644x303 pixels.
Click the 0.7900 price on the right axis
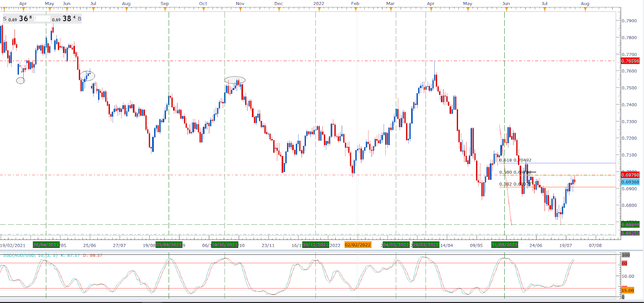[x=630, y=20]
